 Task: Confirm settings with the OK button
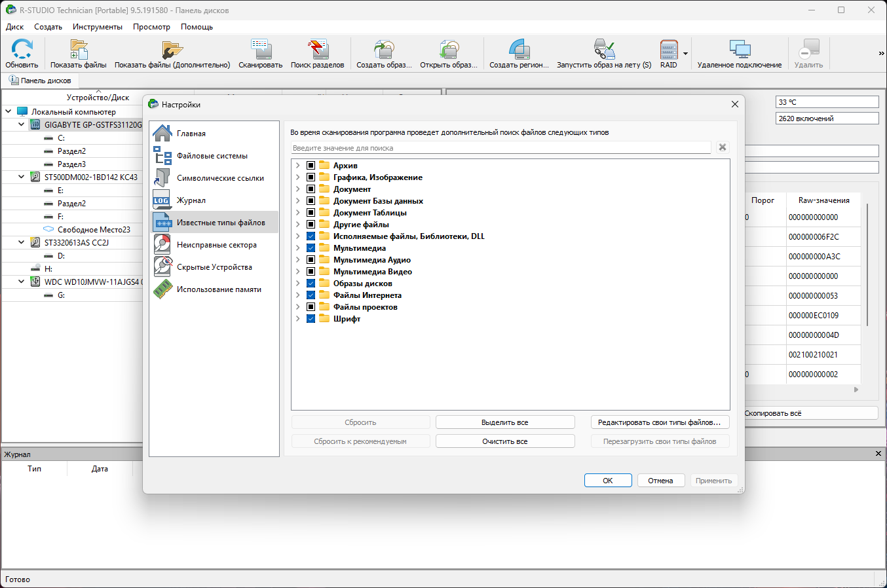pos(608,481)
